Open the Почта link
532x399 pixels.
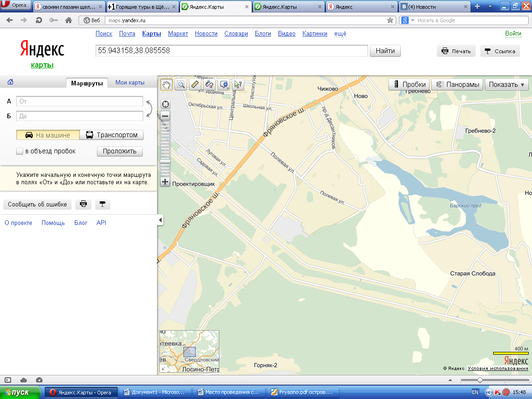pyautogui.click(x=127, y=34)
